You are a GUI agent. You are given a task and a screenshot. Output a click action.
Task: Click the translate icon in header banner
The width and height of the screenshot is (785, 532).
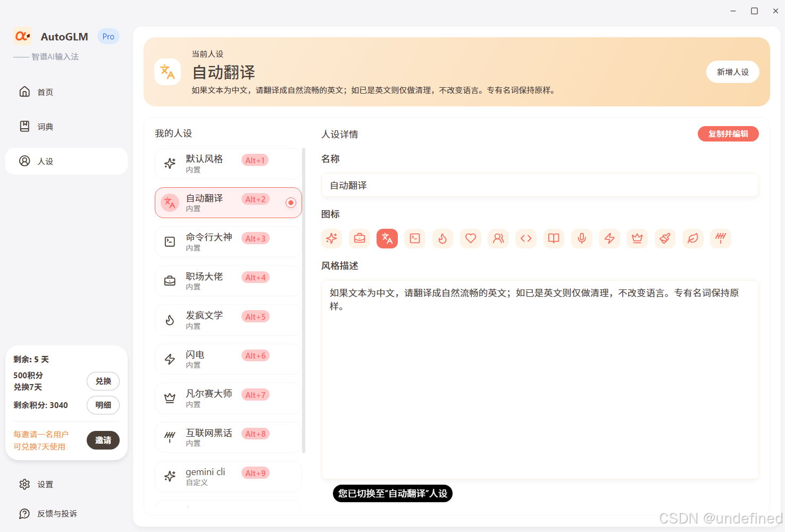pyautogui.click(x=168, y=72)
